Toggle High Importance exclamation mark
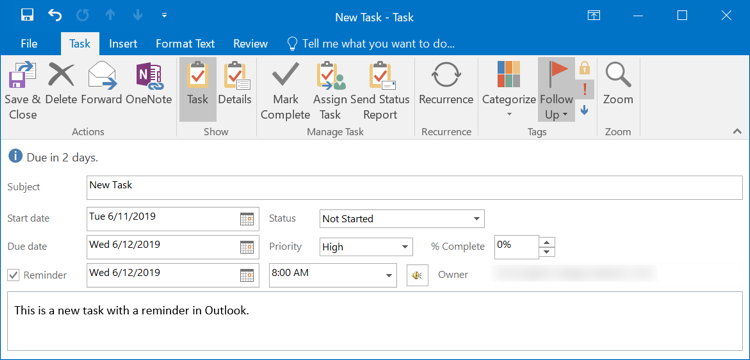750x360 pixels. tap(585, 89)
